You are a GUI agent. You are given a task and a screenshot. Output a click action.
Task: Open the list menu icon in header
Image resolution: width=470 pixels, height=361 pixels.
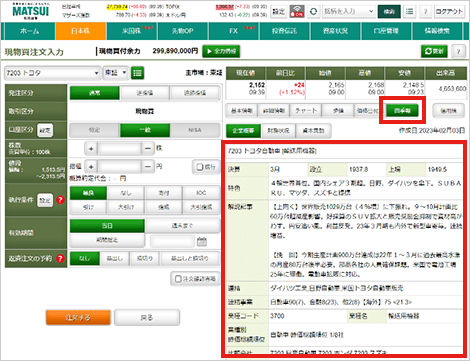tap(409, 12)
